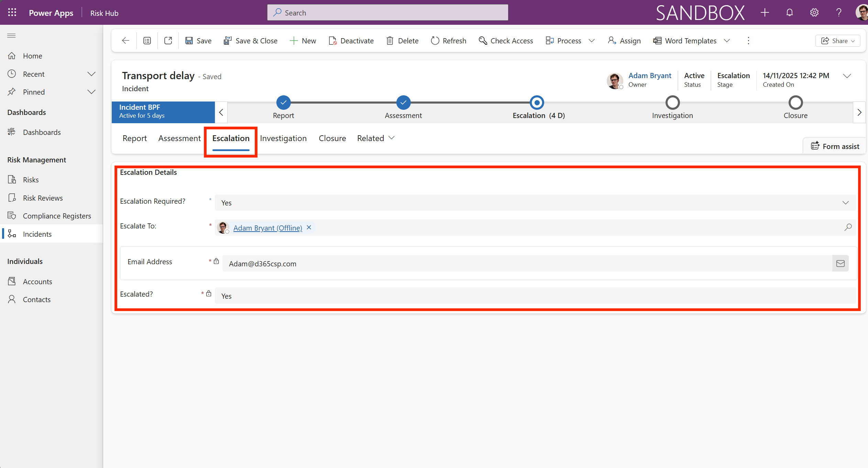Open the app launcher waffle icon
Screen dimensions: 868x468
[x=12, y=13]
